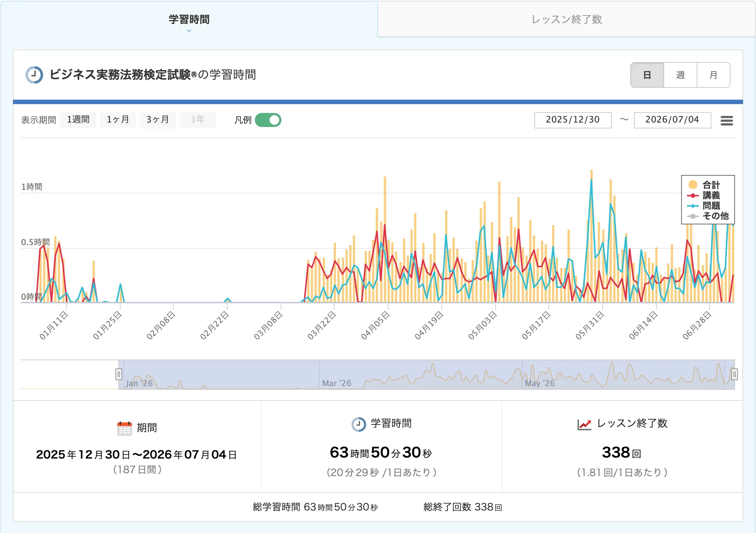Image resolution: width=756 pixels, height=533 pixels.
Task: Set display period to 3ヶ月
Action: (x=158, y=120)
